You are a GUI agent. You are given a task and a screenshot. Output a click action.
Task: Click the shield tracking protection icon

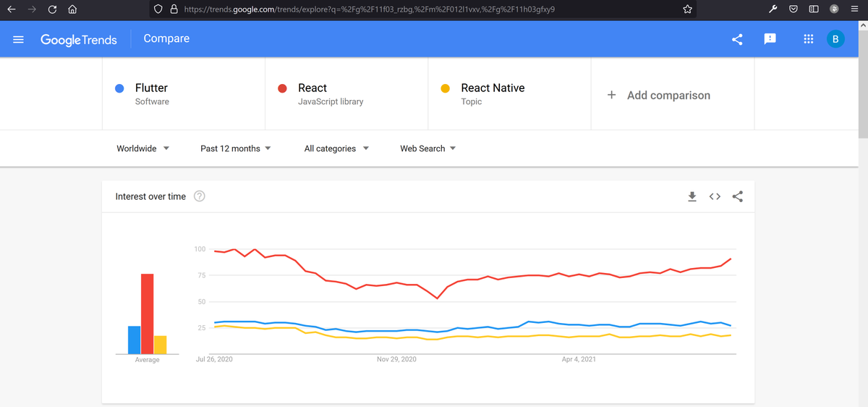click(158, 9)
